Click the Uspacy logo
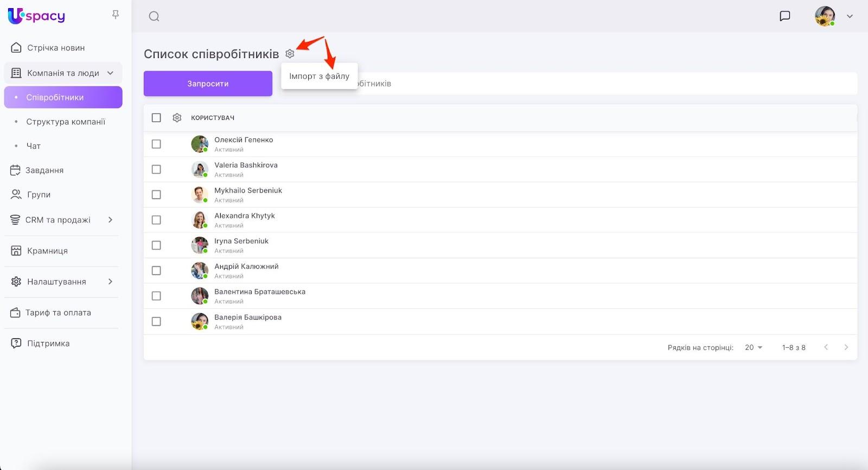868x470 pixels. (x=36, y=16)
